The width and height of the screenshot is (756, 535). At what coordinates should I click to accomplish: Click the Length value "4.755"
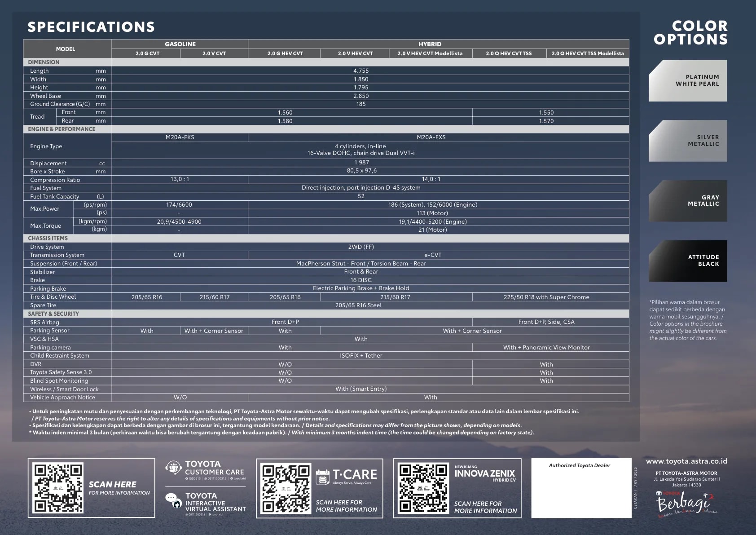(361, 71)
